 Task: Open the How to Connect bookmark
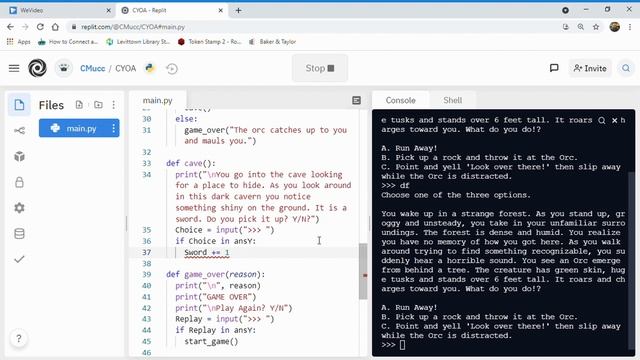(x=68, y=42)
